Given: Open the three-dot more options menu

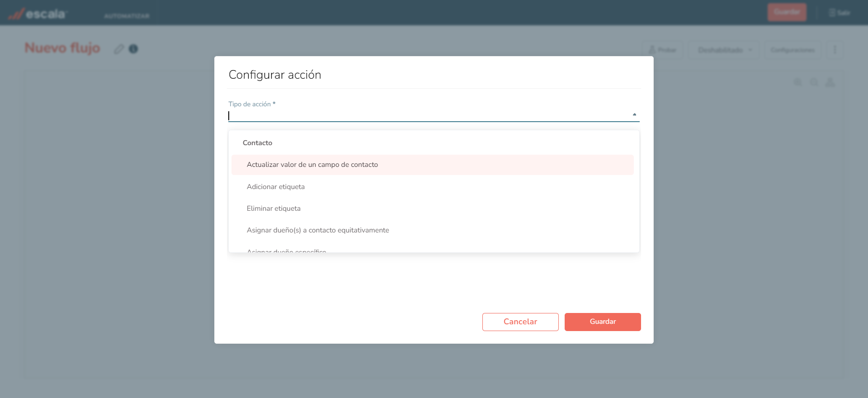Looking at the screenshot, I should (x=835, y=50).
